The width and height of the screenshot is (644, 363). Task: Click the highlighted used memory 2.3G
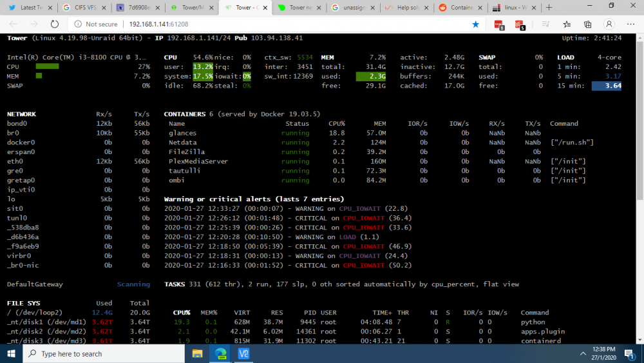pyautogui.click(x=371, y=76)
